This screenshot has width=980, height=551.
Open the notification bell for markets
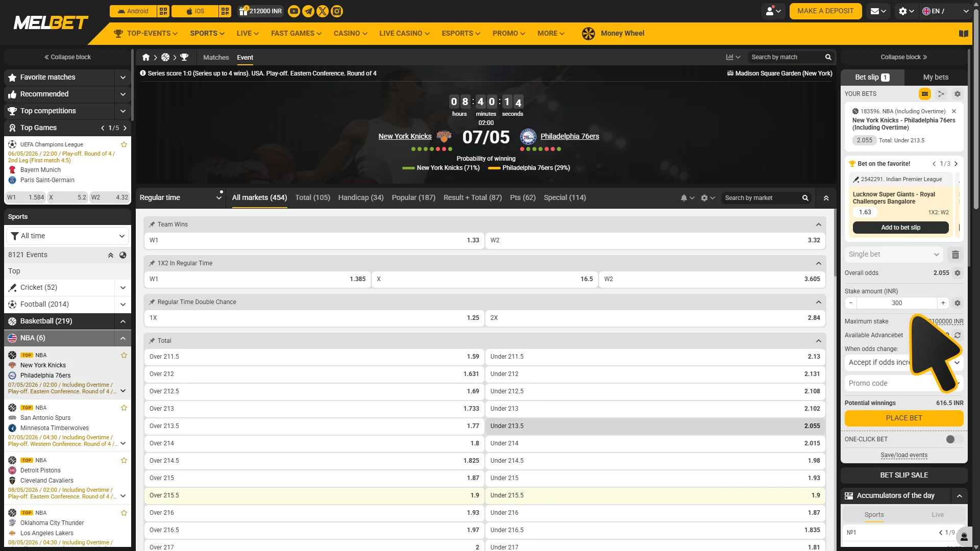click(x=687, y=198)
